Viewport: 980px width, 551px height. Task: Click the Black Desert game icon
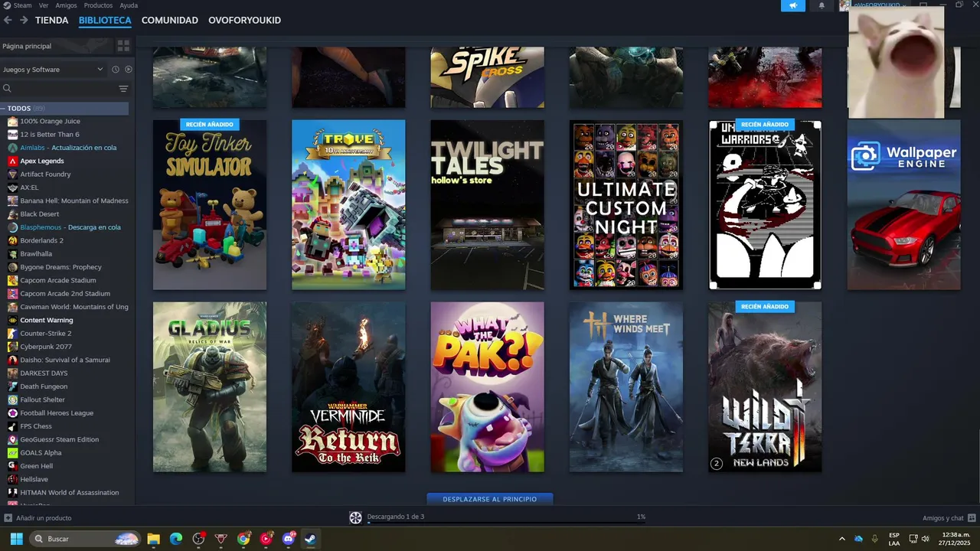[12, 214]
